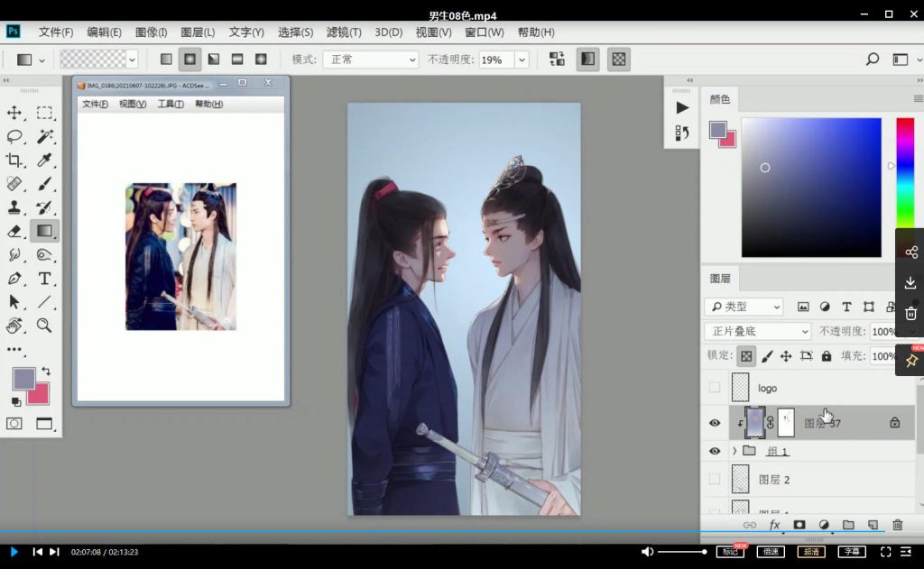924x569 pixels.
Task: Select the Move tool
Action: coord(14,113)
